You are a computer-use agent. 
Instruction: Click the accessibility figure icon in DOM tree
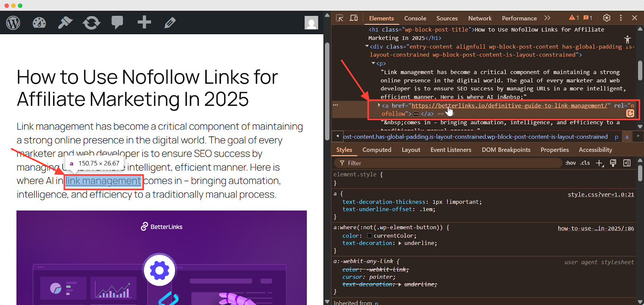click(627, 39)
